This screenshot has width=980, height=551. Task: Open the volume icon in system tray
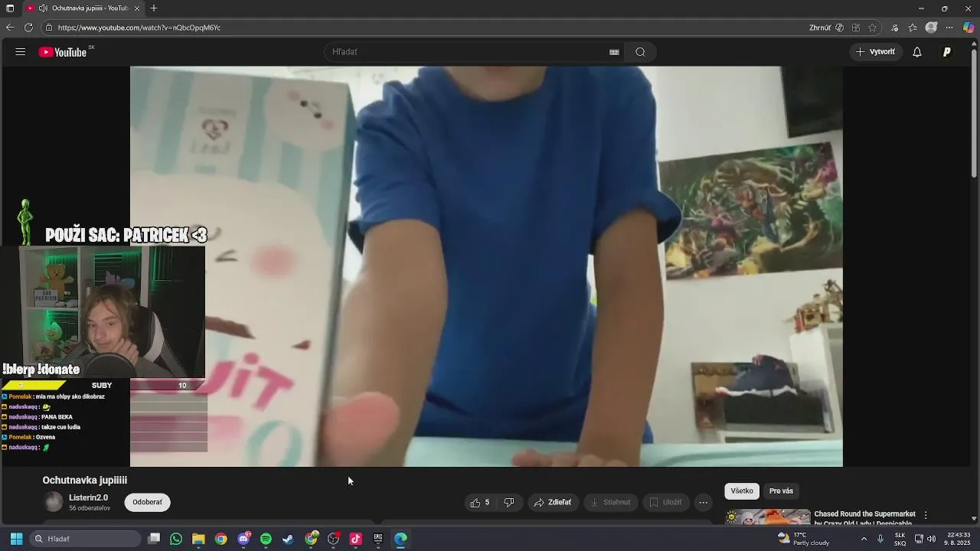[x=931, y=539]
